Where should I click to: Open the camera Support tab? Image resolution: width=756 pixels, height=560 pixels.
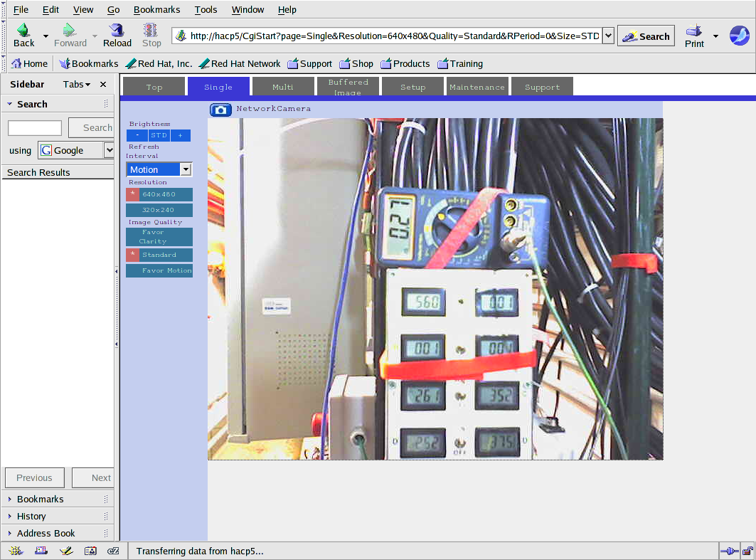pyautogui.click(x=543, y=87)
